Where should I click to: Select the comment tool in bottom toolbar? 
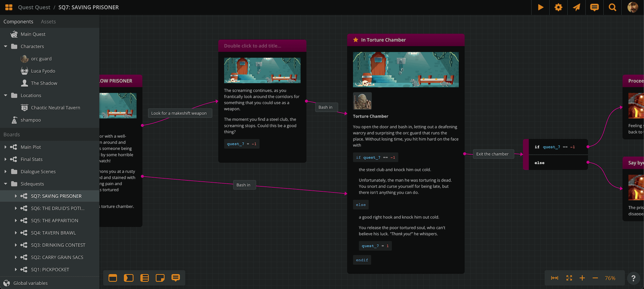pos(176,278)
